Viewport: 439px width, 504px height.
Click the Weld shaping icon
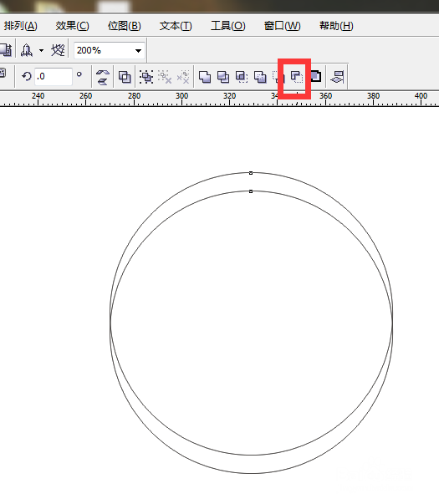point(205,77)
